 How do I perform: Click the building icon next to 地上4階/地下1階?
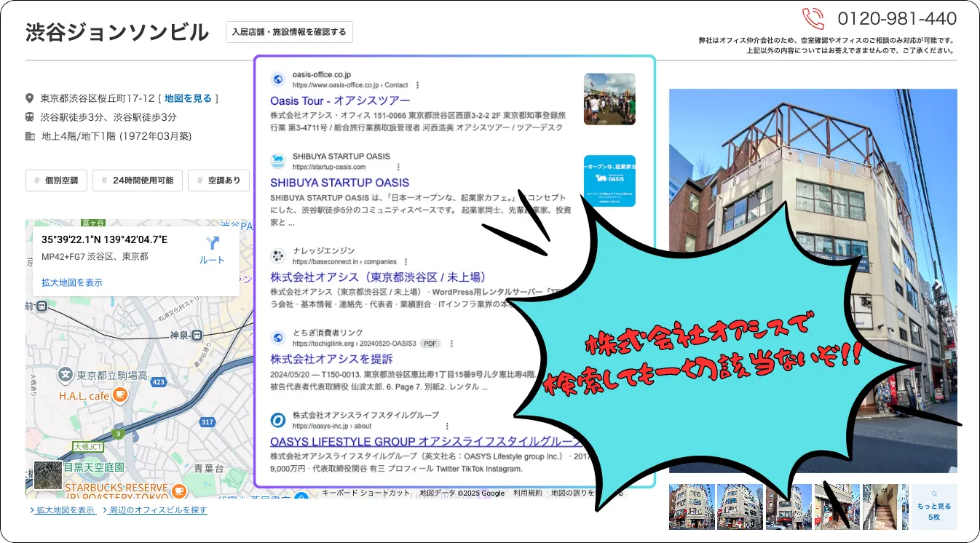(30, 135)
